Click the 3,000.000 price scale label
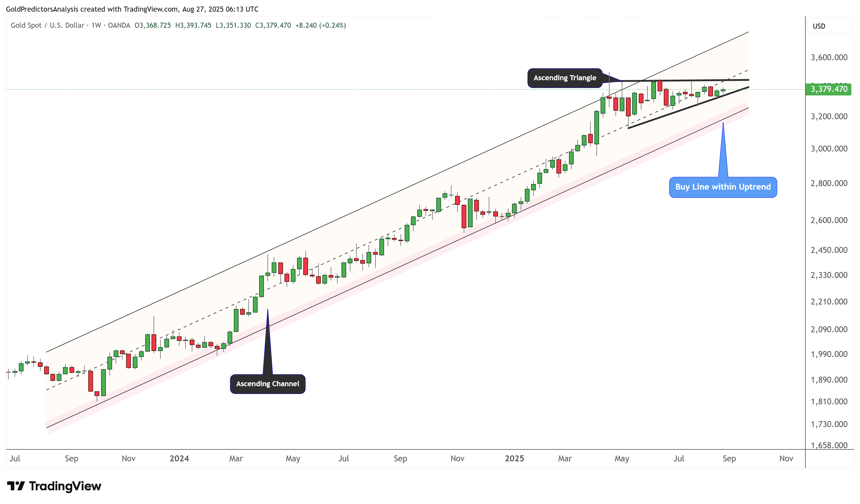The image size is (860, 504). [829, 149]
